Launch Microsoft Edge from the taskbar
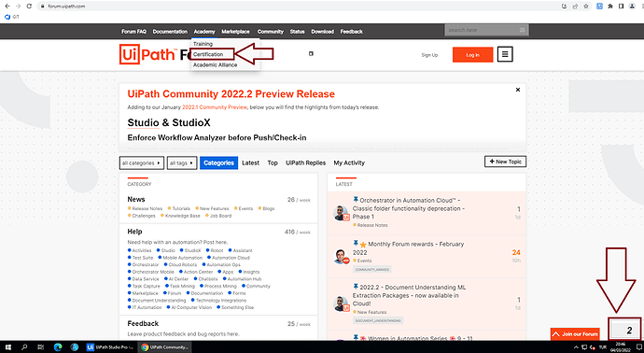This screenshot has height=353, width=644. coord(58,347)
